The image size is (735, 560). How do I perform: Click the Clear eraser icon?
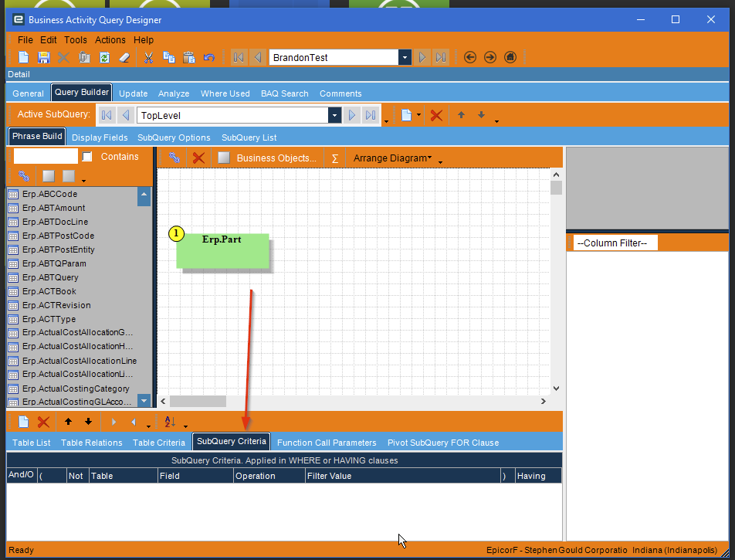[124, 57]
